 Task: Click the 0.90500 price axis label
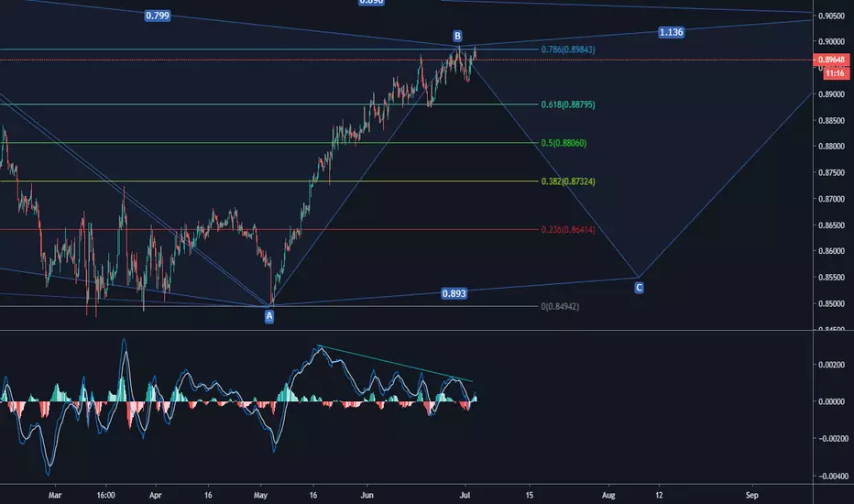coord(832,16)
